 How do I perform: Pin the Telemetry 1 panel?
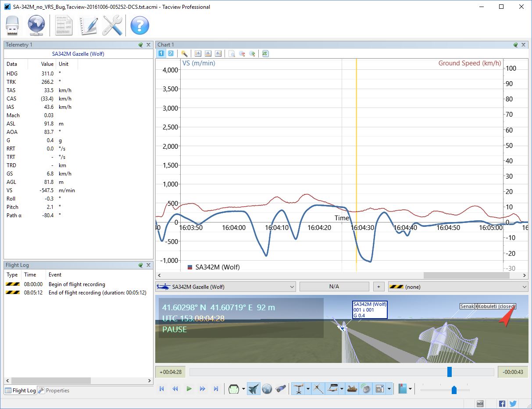pyautogui.click(x=141, y=45)
